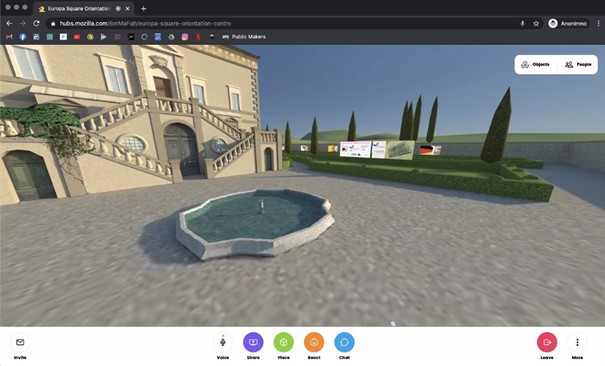Reload the page

pos(36,24)
